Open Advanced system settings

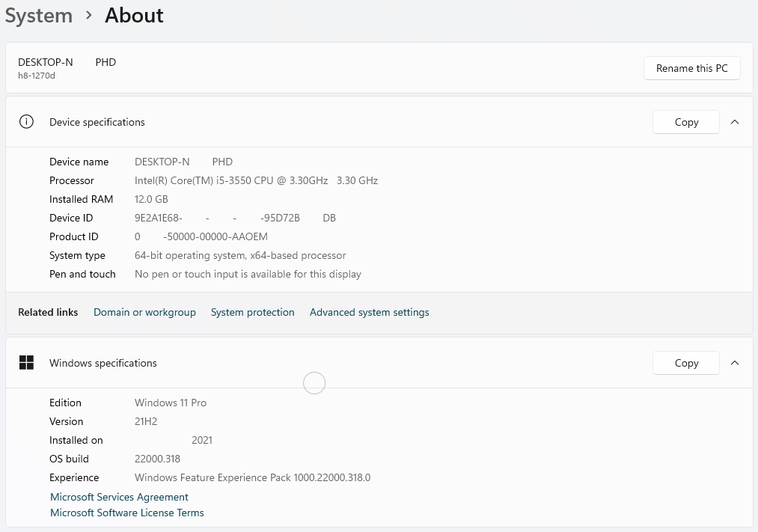(369, 313)
